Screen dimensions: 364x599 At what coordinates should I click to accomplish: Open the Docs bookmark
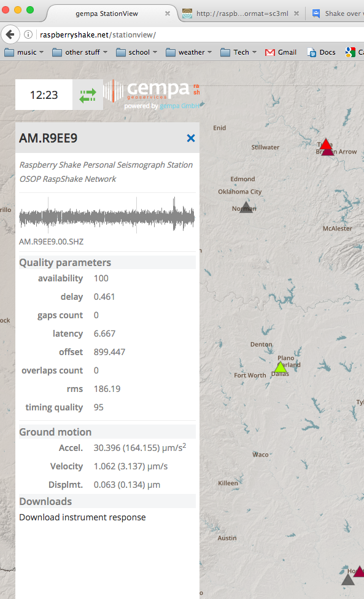pyautogui.click(x=322, y=52)
